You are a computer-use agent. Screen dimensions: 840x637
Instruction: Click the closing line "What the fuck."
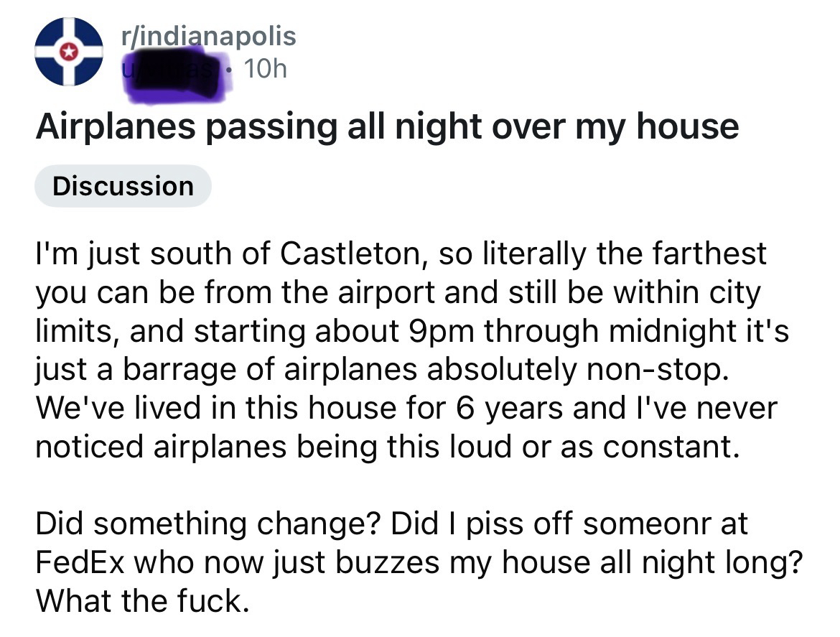[140, 601]
